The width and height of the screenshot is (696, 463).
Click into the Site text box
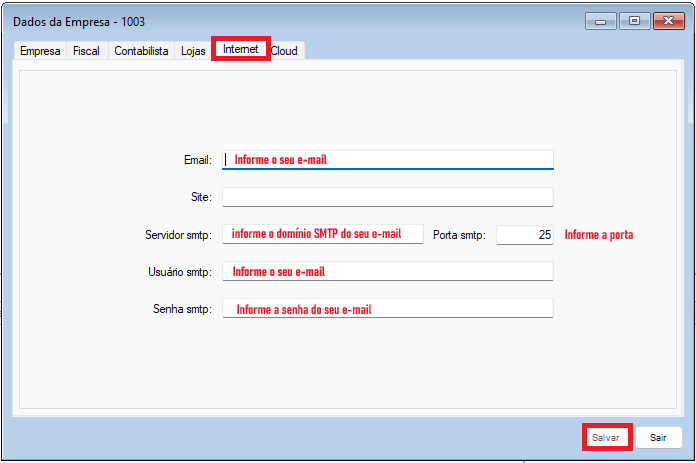point(387,197)
